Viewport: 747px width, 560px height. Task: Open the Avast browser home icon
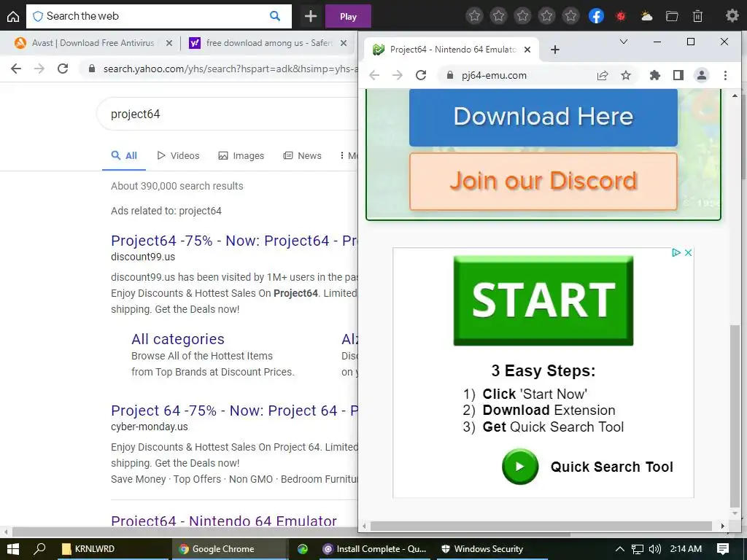[x=13, y=17]
